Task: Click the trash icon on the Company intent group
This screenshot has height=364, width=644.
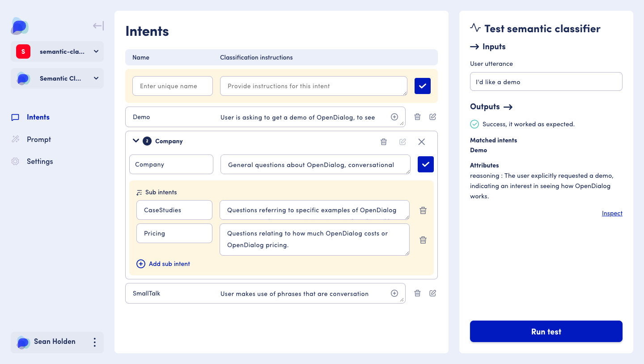Action: 384,141
